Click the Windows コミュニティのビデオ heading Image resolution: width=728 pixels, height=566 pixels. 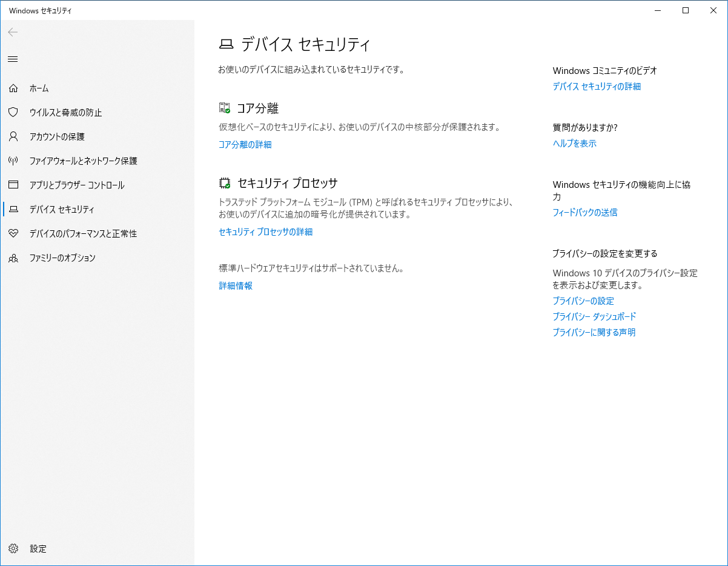pyautogui.click(x=605, y=71)
